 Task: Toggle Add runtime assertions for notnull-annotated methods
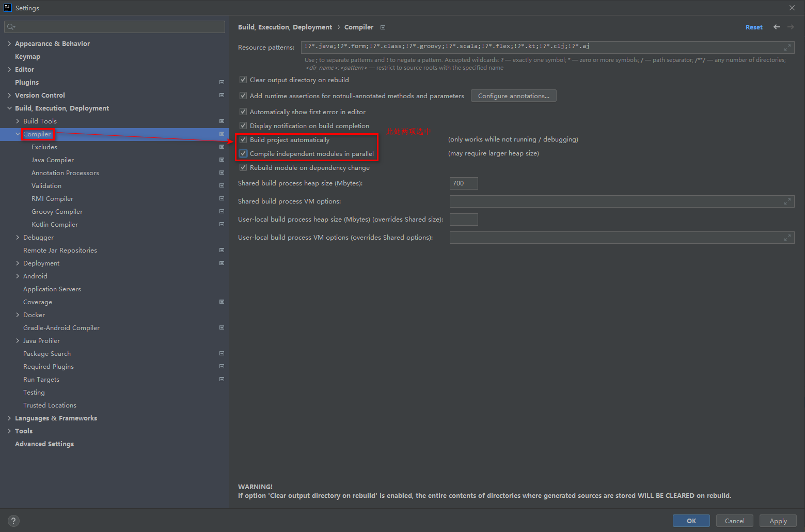pyautogui.click(x=243, y=96)
